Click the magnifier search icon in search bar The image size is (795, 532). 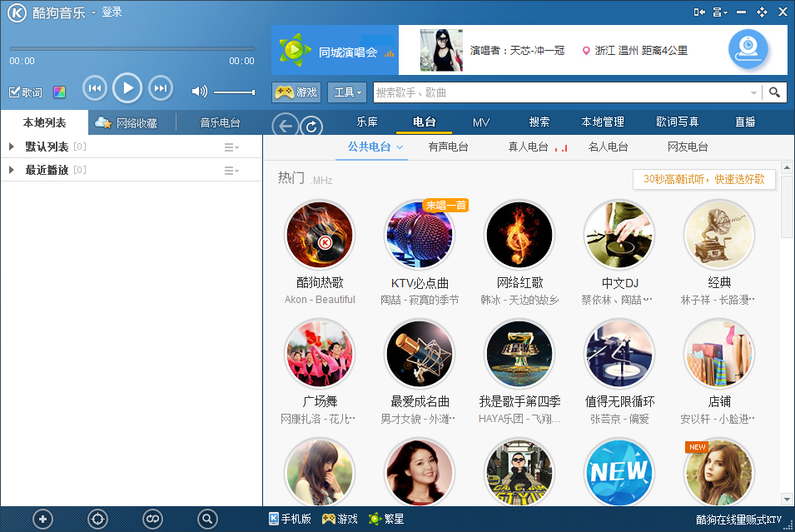(x=774, y=92)
